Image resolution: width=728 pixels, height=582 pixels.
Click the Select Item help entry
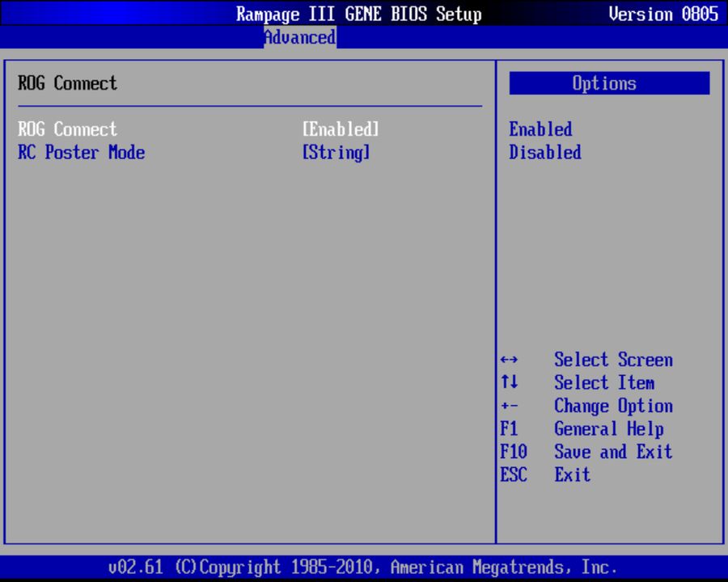[x=604, y=383]
